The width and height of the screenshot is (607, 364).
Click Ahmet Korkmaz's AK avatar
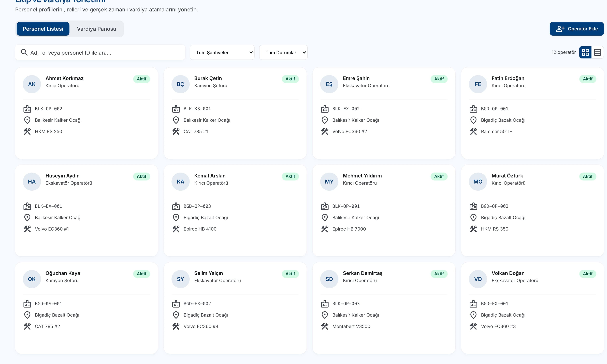[32, 84]
